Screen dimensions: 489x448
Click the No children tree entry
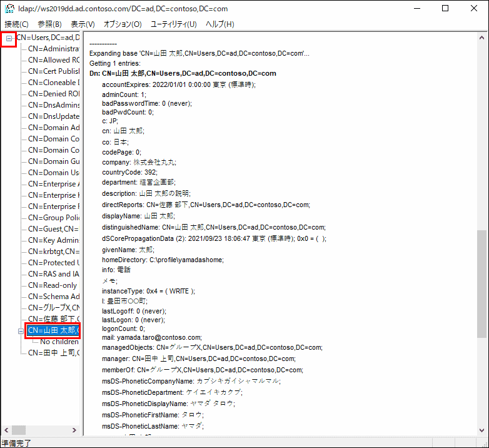(59, 342)
